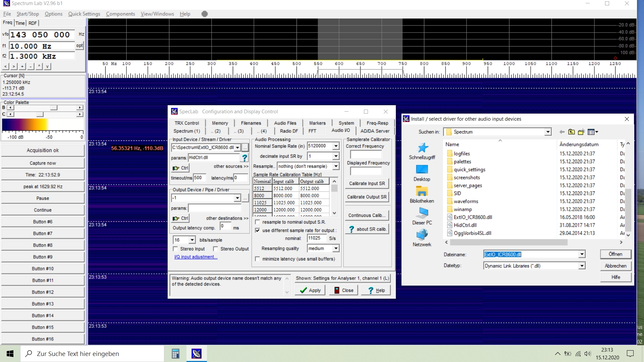
Task: Open the decimate input SR by dropdown
Action: (x=336, y=156)
